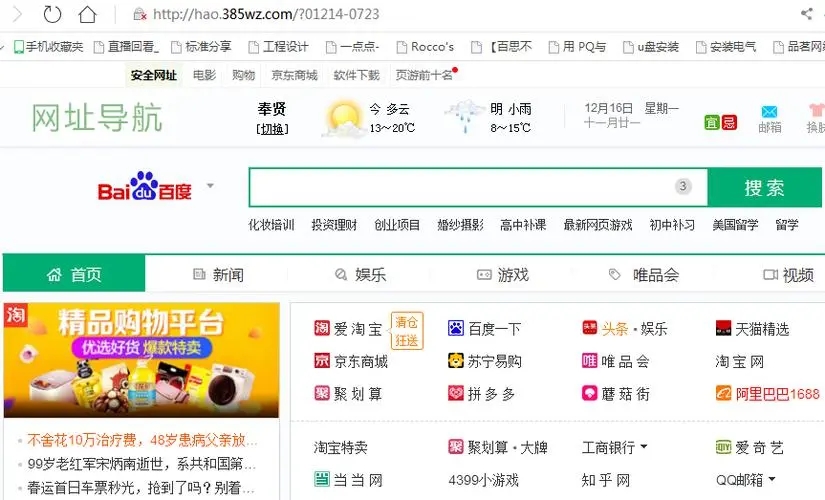This screenshot has height=500, width=825.
Task: Click the Baidu logo
Action: pos(144,186)
